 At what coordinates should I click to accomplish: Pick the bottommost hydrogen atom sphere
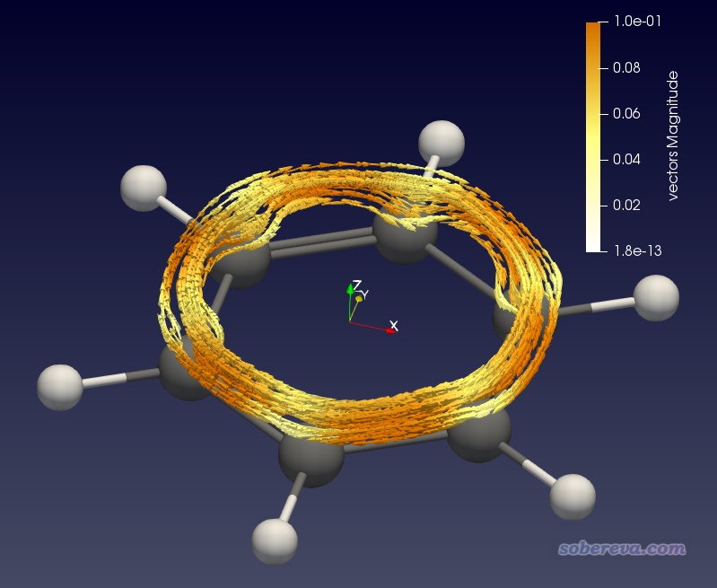pyautogui.click(x=275, y=541)
